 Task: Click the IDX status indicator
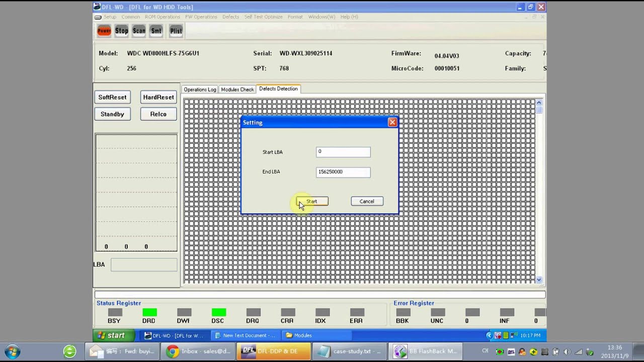(323, 312)
